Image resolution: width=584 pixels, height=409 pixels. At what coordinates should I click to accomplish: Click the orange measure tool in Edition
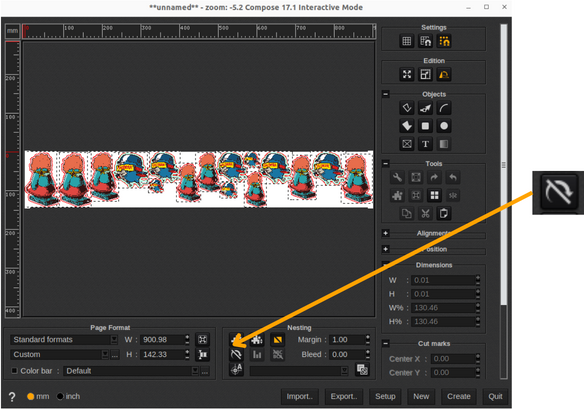(444, 74)
